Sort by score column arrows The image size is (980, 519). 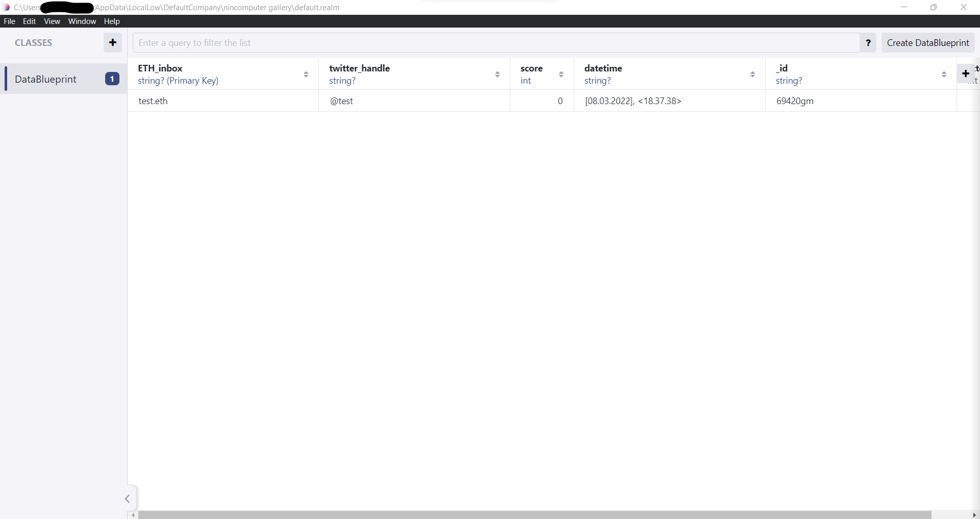point(561,75)
